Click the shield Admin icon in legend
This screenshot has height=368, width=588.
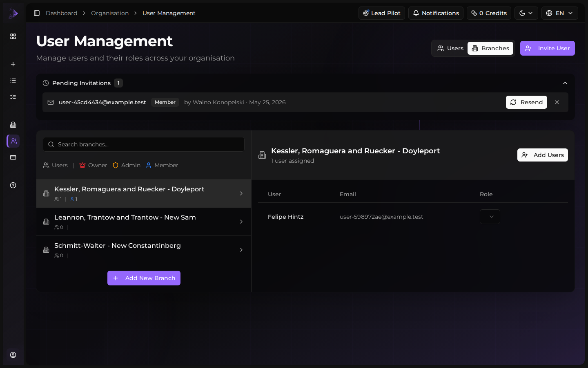coord(116,165)
